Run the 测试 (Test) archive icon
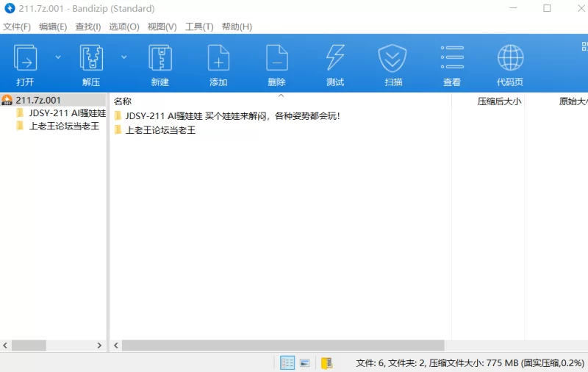 point(335,58)
